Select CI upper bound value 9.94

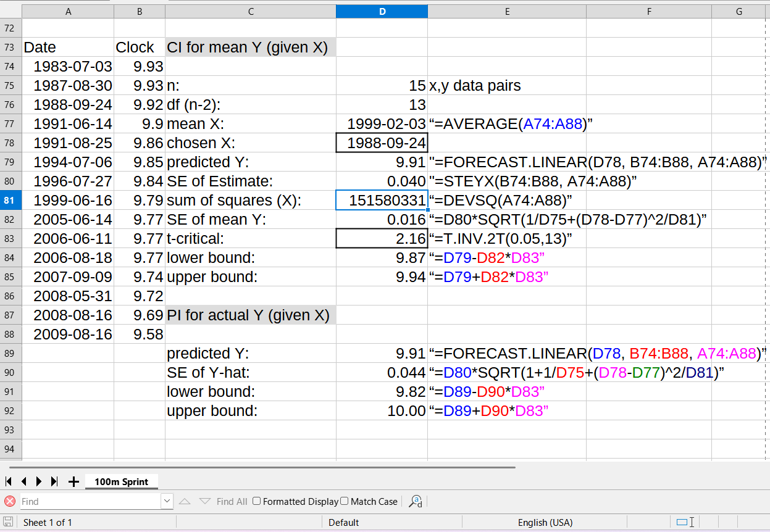click(382, 276)
